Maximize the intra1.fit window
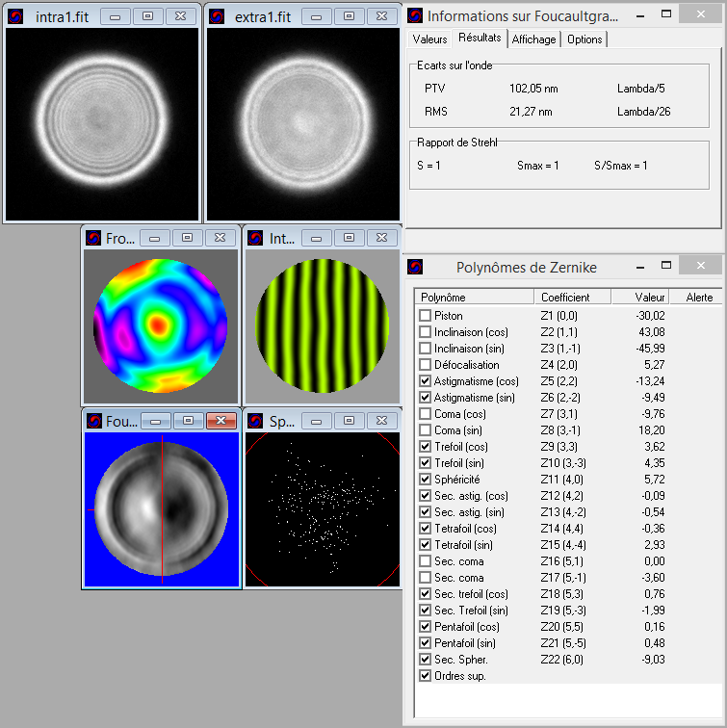 click(147, 16)
